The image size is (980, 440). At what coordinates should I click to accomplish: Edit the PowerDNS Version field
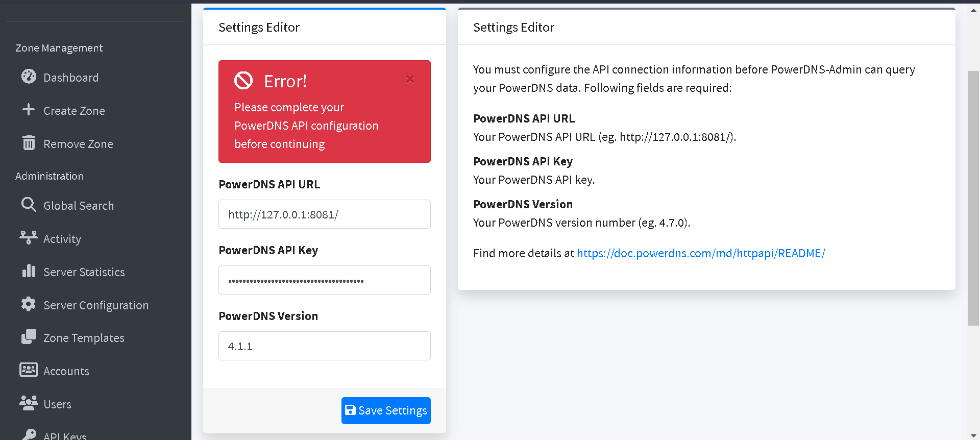(x=325, y=346)
